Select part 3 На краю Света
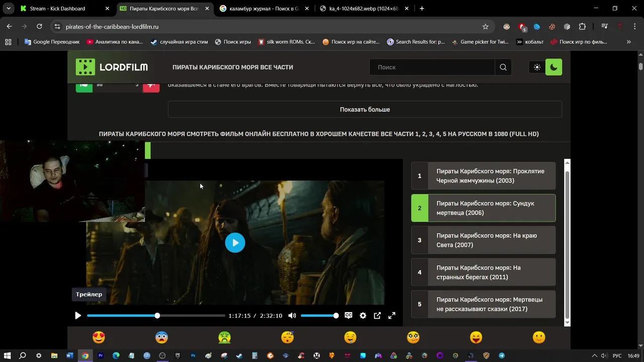644x362 pixels. 484,240
